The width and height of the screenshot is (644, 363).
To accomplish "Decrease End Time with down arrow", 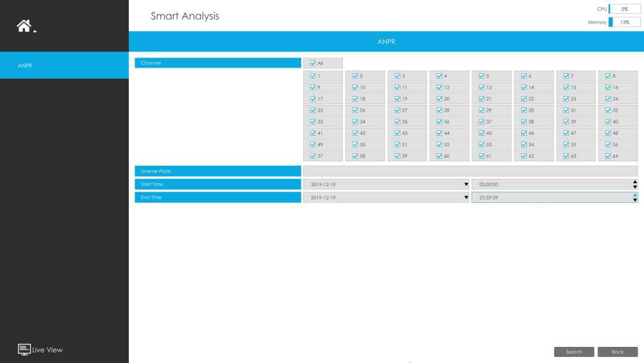I will click(x=635, y=200).
